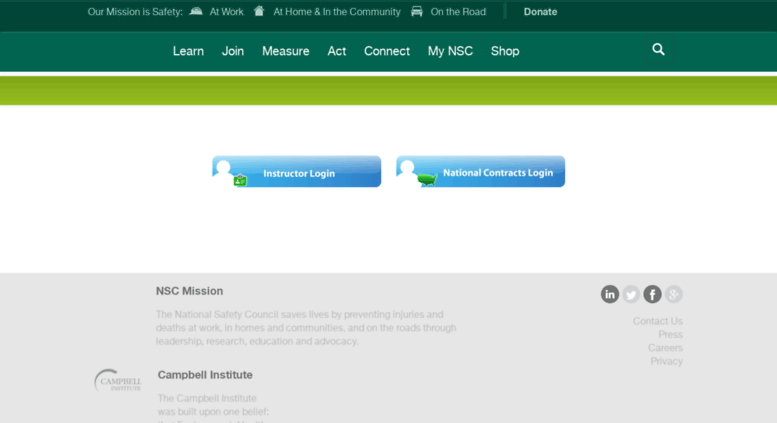Viewport: 777px width, 423px height.
Task: Open the Facebook social icon
Action: point(652,294)
